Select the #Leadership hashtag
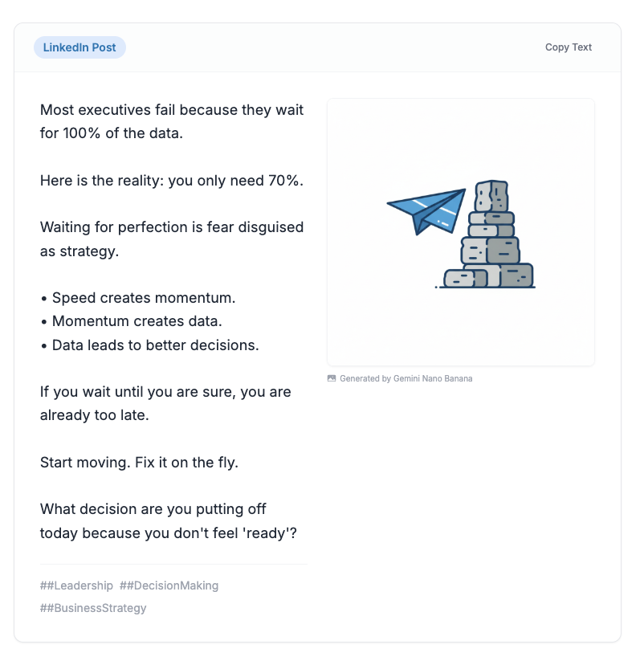The height and width of the screenshot is (665, 644). 77,585
